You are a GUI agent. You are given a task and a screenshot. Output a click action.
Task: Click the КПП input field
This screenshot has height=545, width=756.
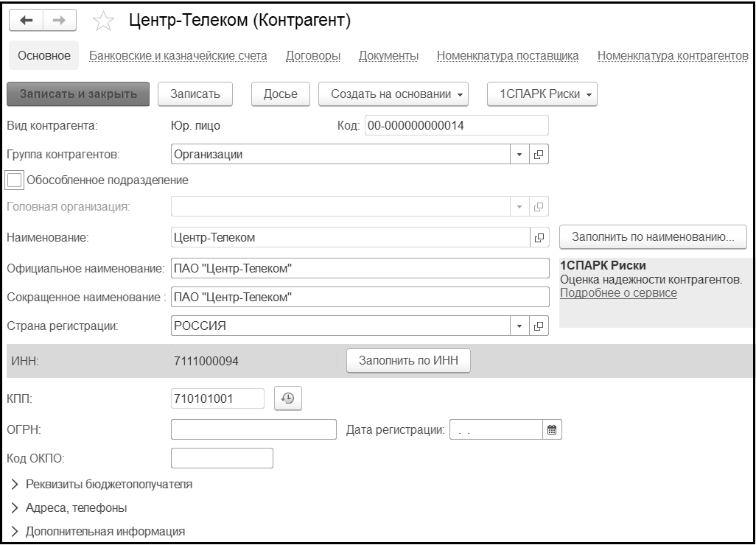[x=217, y=398]
